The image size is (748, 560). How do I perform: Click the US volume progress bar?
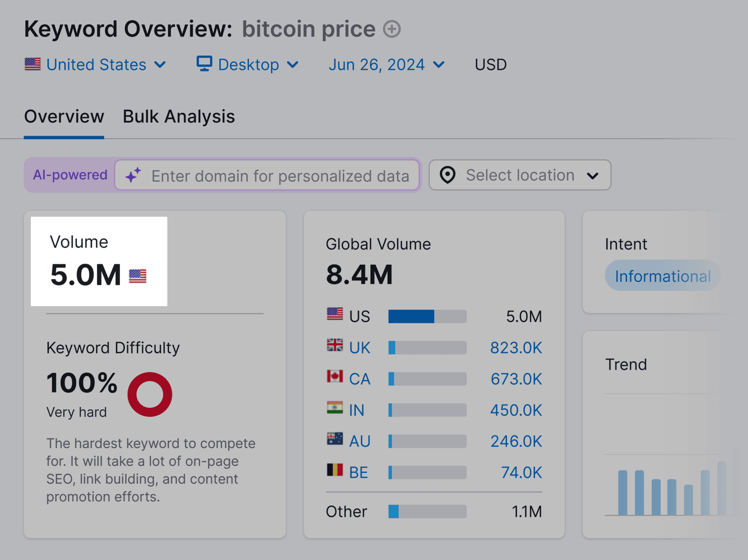coord(427,316)
